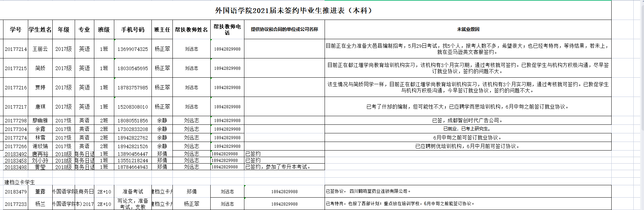
Task: Click student ID 20177217
Action: pos(16,107)
